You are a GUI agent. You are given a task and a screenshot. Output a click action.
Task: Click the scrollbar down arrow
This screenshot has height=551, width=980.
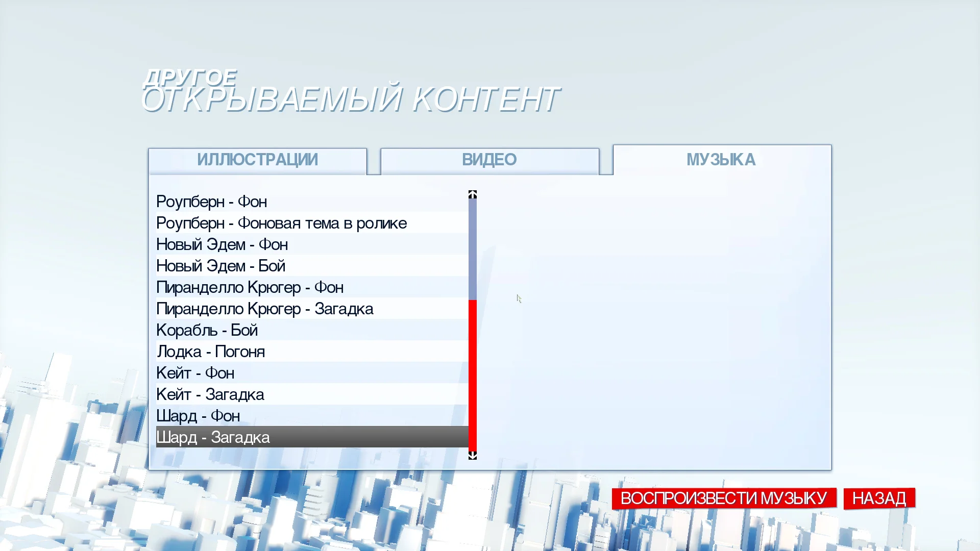pyautogui.click(x=473, y=456)
